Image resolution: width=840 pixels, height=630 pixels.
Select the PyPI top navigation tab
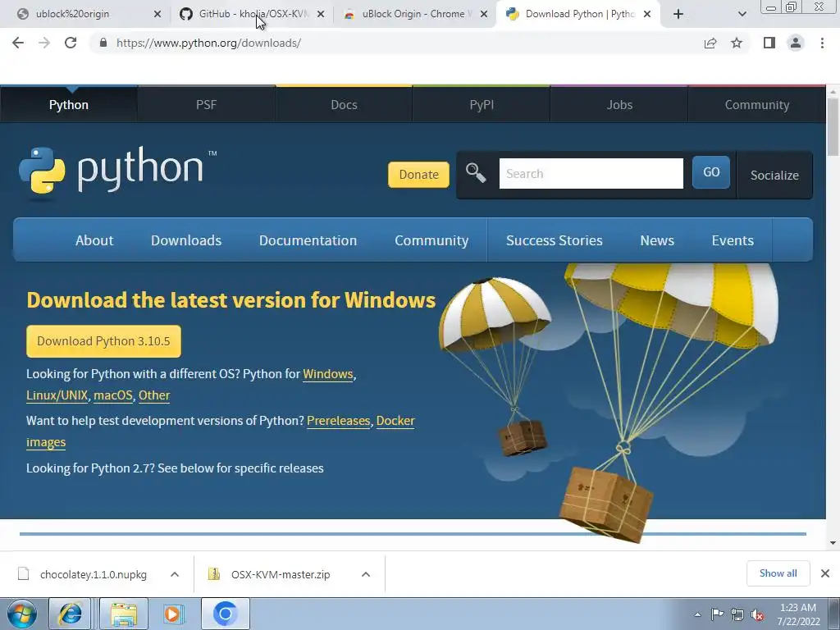point(482,104)
